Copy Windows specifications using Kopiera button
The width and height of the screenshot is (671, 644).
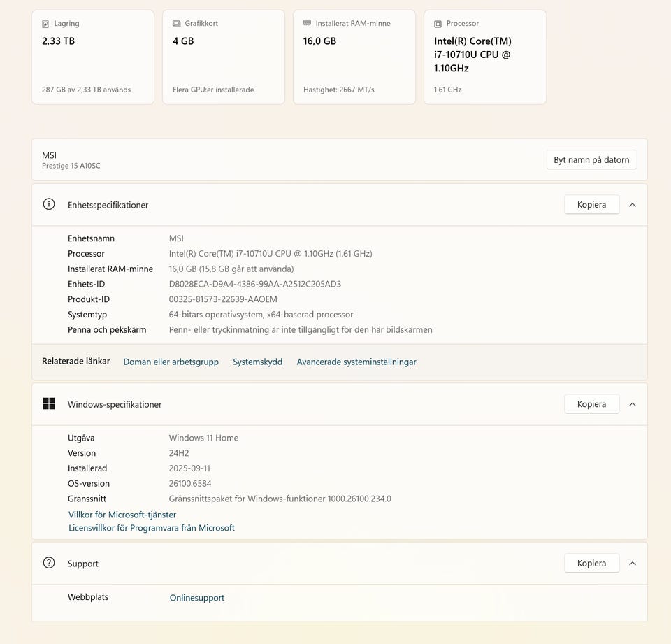click(x=591, y=404)
